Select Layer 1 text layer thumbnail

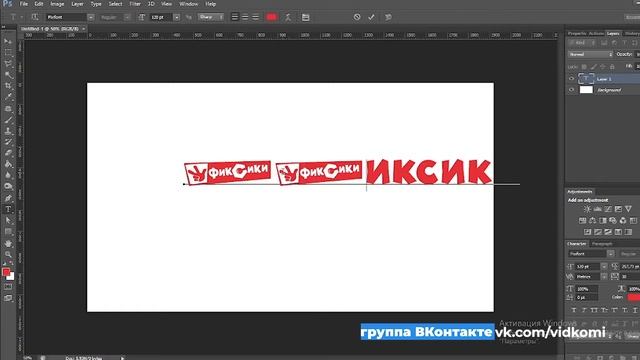(586, 79)
